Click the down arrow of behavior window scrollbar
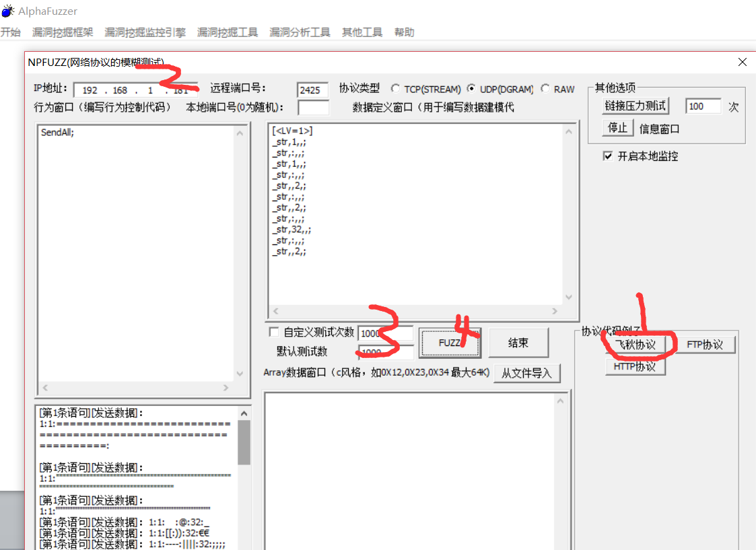Image resolution: width=756 pixels, height=550 pixels. (240, 374)
